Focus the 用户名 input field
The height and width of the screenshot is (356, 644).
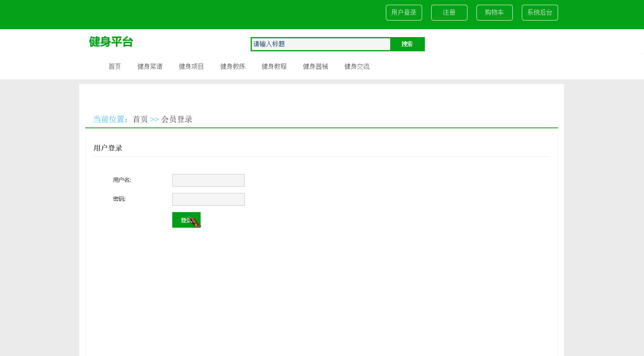pos(208,180)
